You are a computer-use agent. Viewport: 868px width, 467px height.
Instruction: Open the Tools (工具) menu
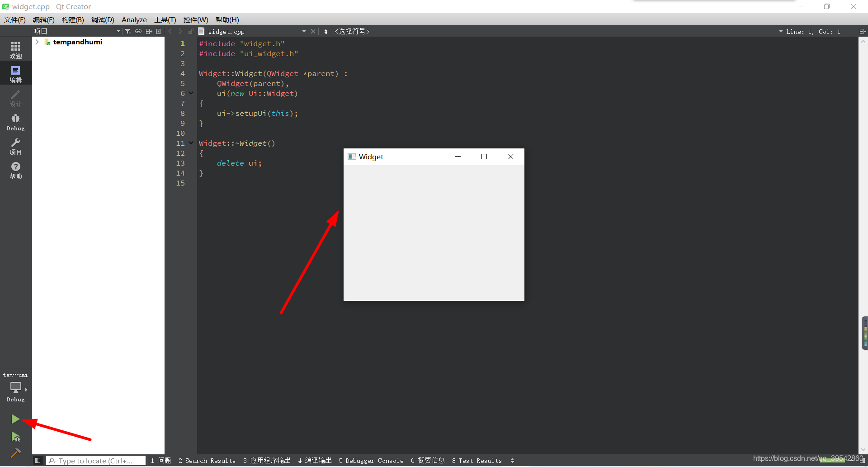point(165,19)
